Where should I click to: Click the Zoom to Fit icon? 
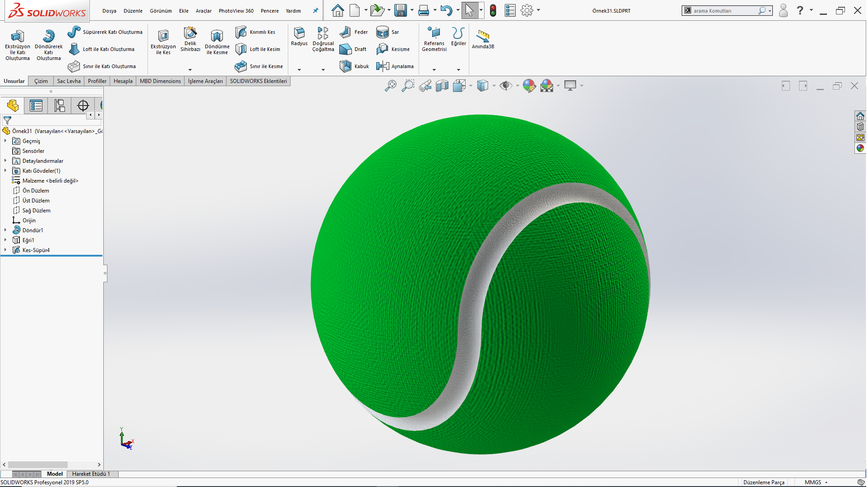pyautogui.click(x=391, y=86)
